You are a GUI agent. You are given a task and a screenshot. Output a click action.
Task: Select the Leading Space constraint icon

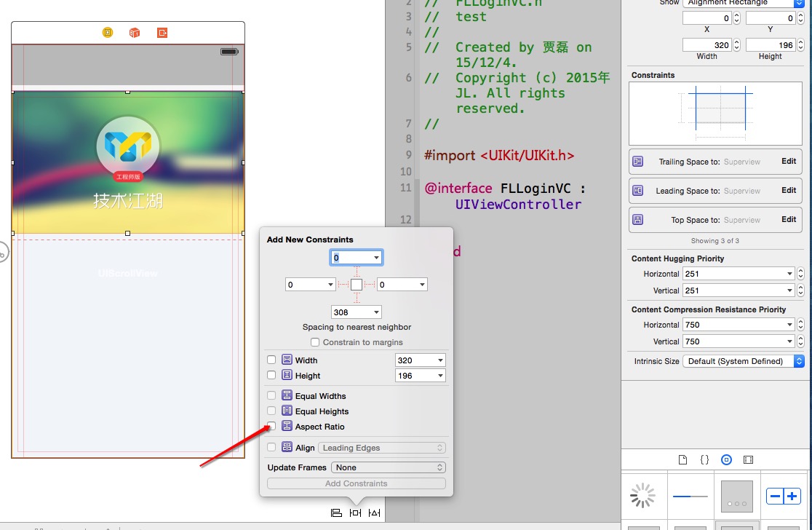coord(638,191)
